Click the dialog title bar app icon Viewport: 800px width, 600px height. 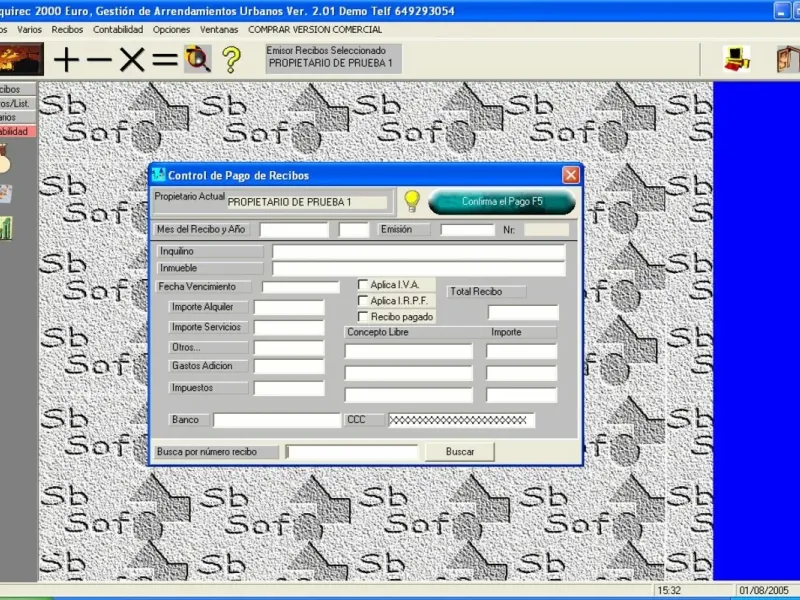tap(159, 175)
